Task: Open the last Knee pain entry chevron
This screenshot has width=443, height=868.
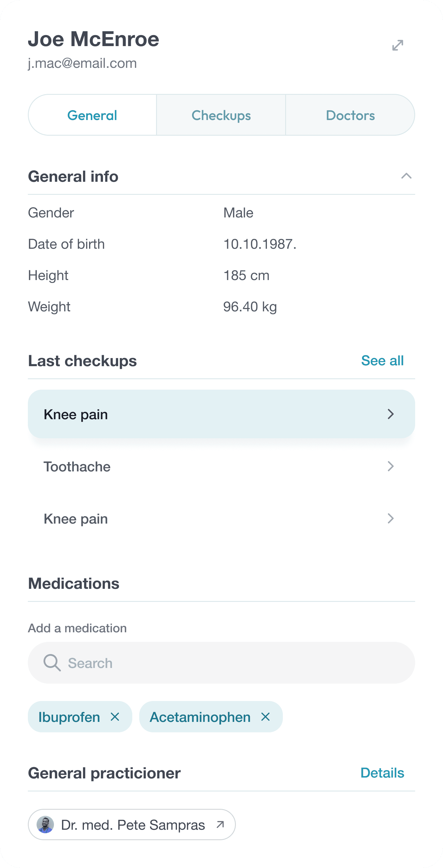Action: (x=391, y=519)
